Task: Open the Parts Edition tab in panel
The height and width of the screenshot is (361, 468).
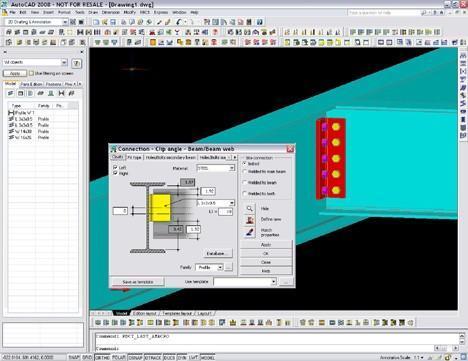Action: click(31, 84)
